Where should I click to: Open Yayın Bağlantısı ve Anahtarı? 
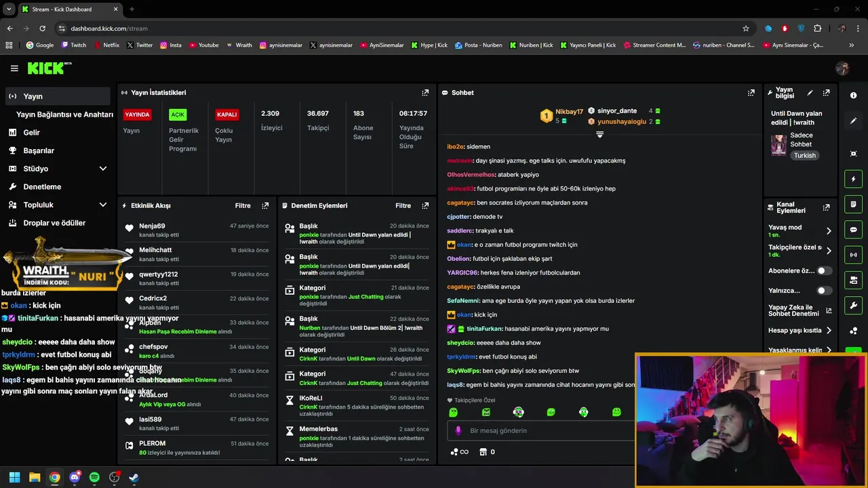64,115
